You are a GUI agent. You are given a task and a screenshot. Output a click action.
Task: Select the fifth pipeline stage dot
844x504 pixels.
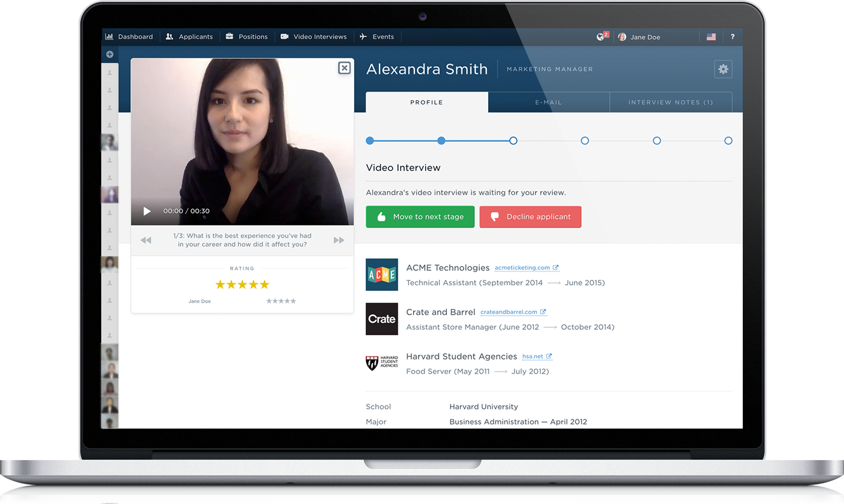pos(657,140)
